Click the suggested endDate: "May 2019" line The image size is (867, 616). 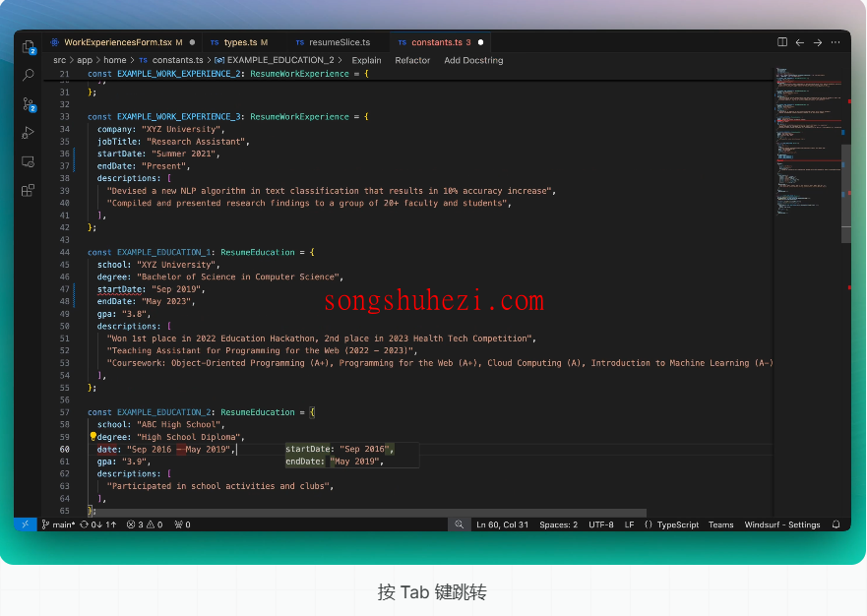click(x=334, y=462)
